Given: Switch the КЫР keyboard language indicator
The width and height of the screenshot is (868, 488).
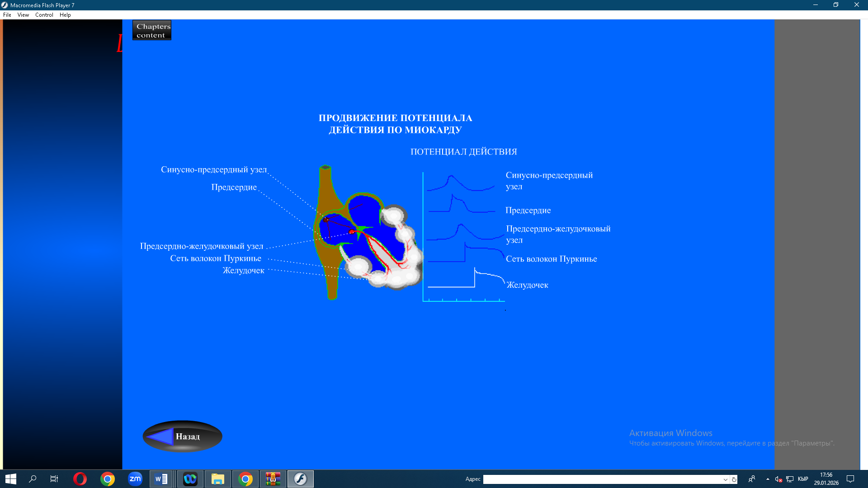Looking at the screenshot, I should (x=803, y=479).
